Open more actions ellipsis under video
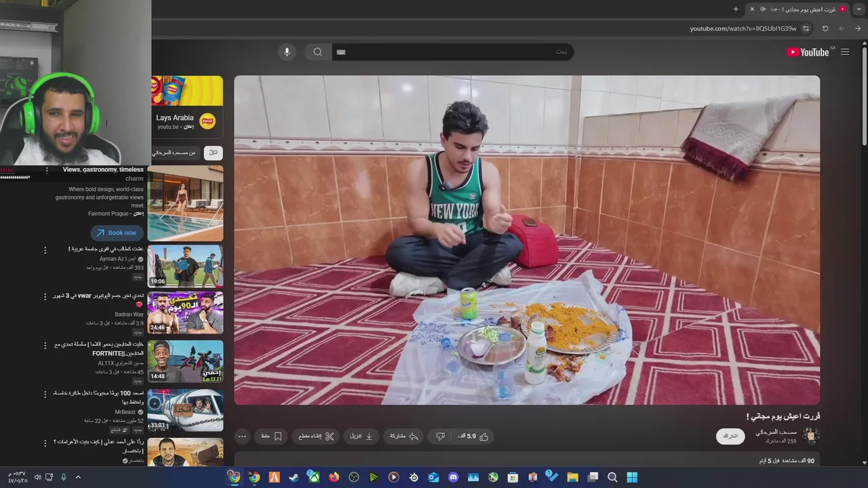The height and width of the screenshot is (488, 868). [242, 436]
